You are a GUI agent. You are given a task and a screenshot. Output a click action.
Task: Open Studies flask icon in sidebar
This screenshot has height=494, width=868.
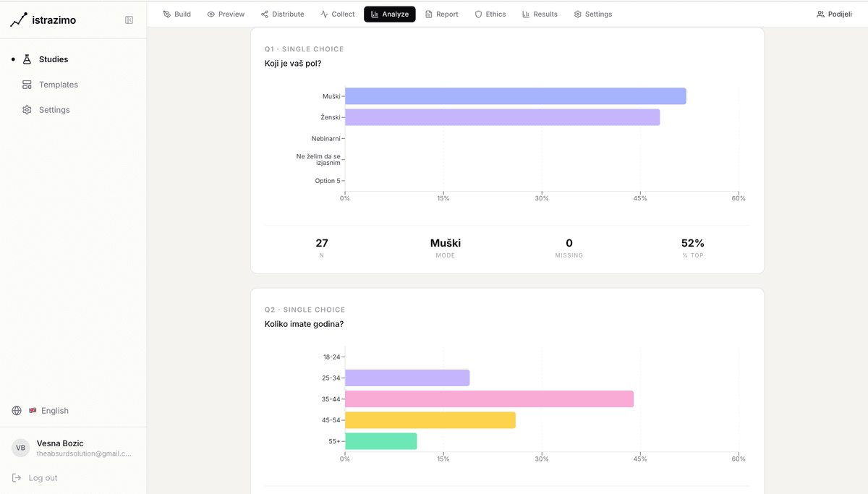click(27, 59)
